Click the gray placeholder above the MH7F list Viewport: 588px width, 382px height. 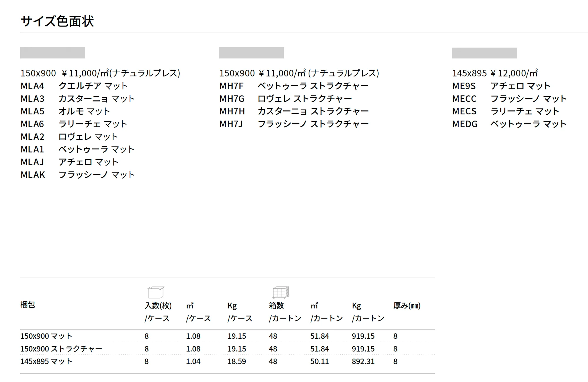click(x=251, y=53)
